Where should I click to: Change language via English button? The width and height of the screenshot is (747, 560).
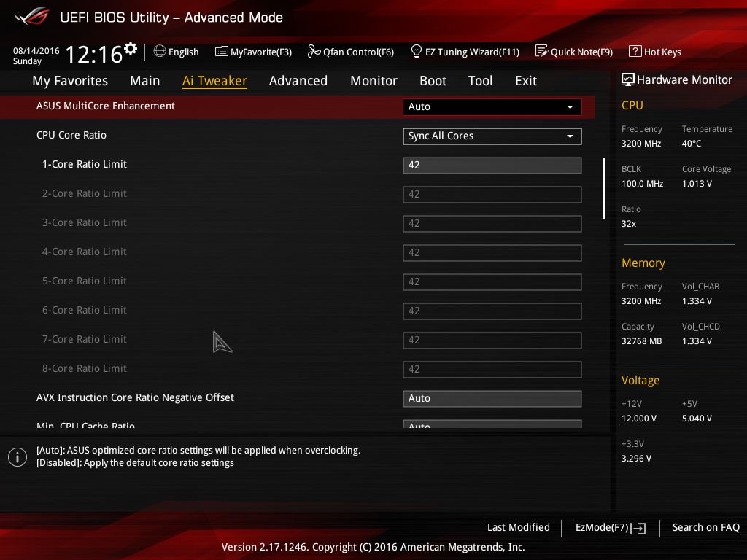(x=177, y=52)
